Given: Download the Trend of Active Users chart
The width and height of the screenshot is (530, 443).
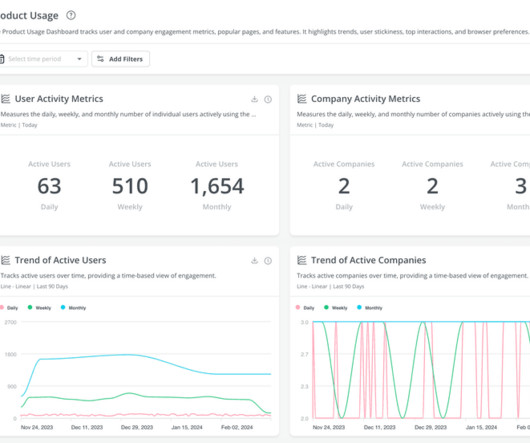Looking at the screenshot, I should [x=255, y=261].
